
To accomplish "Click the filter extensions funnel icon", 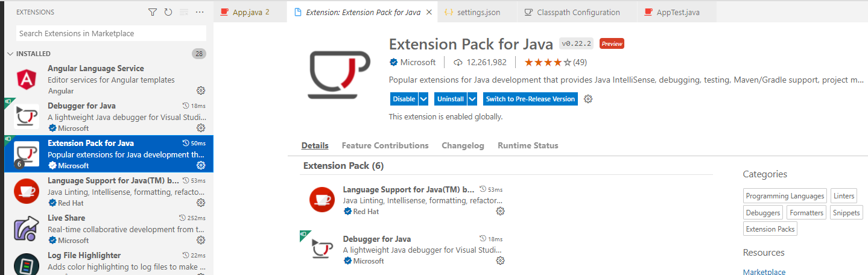I will [153, 12].
